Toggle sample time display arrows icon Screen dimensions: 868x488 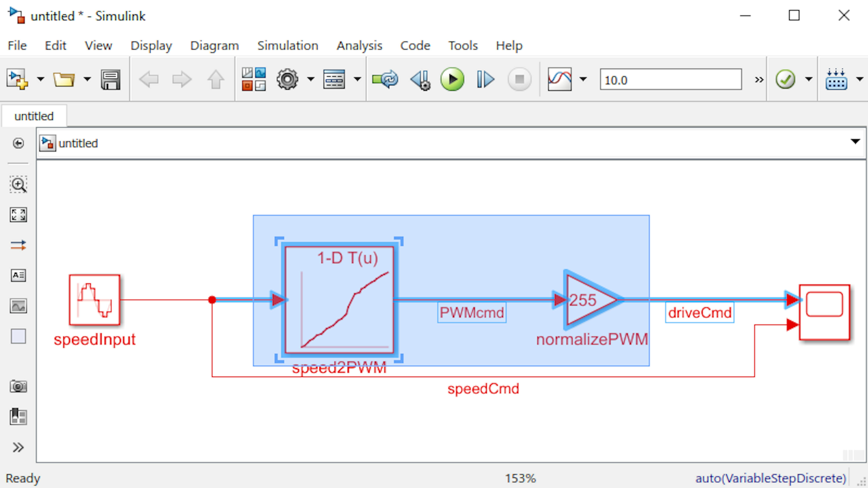[x=18, y=245]
